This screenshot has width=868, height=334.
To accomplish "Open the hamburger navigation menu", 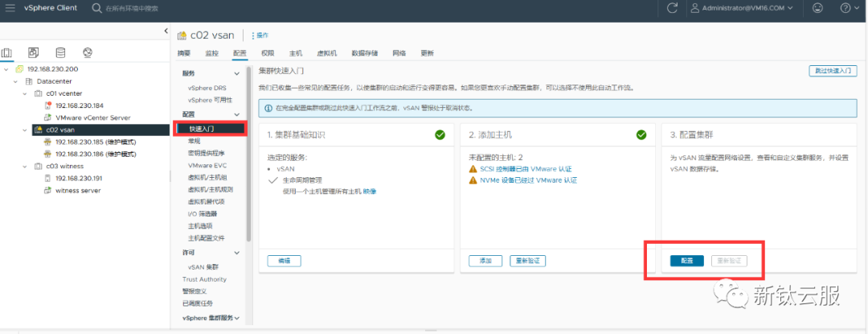I will [x=10, y=8].
